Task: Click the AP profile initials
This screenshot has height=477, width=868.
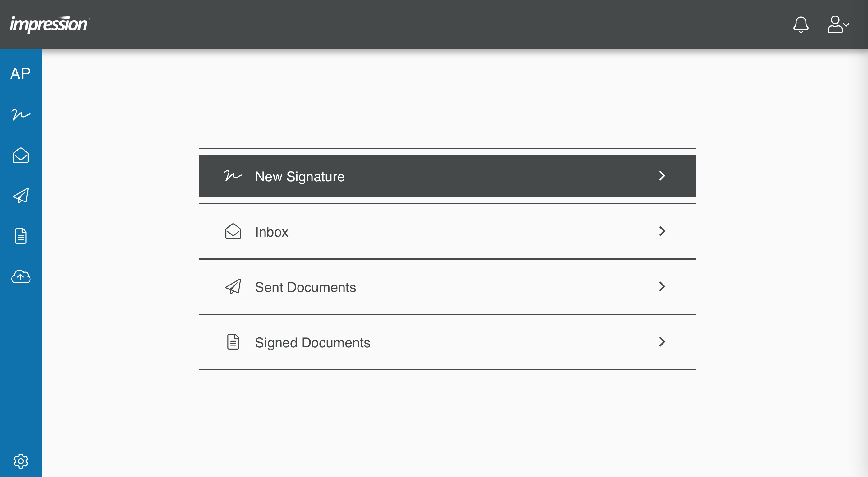Action: click(x=21, y=73)
